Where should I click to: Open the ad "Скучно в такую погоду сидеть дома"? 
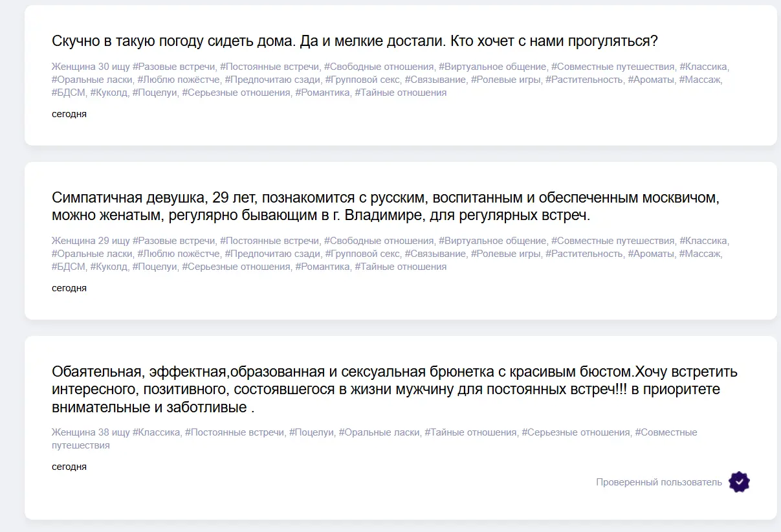click(355, 41)
